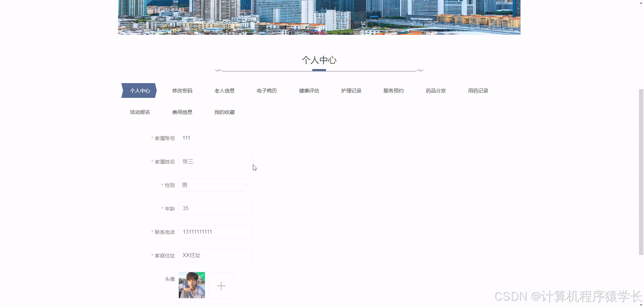Open the 用药记录 tab

pos(478,90)
